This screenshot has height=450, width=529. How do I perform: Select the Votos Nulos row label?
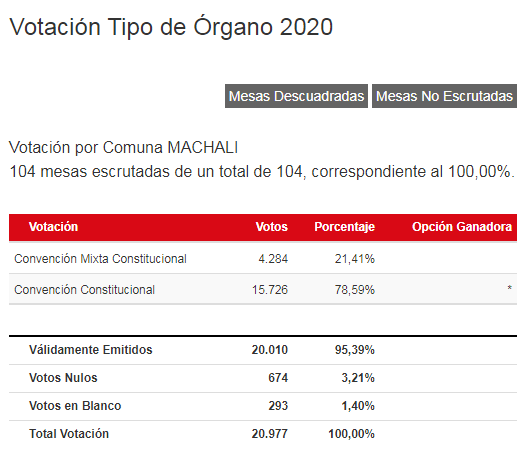tap(63, 378)
